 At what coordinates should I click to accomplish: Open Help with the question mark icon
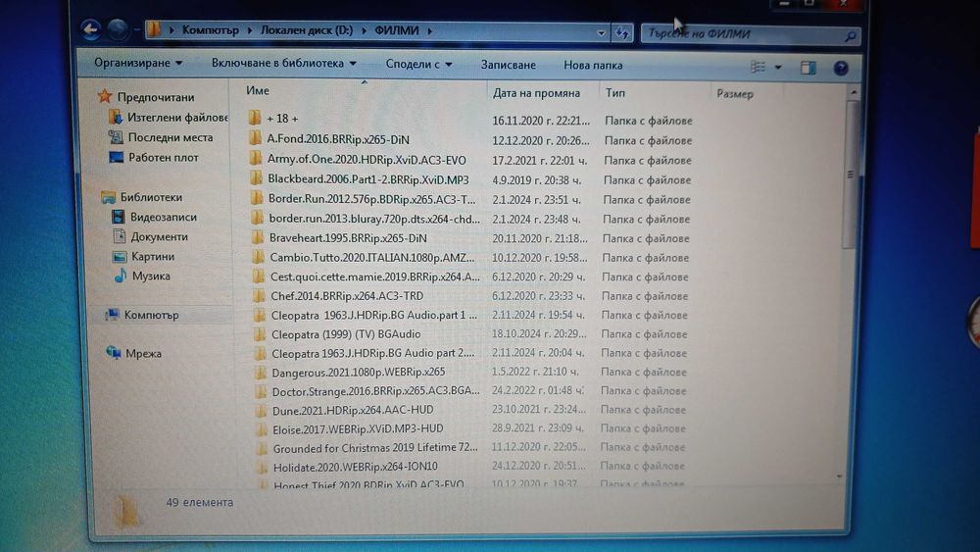pyautogui.click(x=841, y=68)
